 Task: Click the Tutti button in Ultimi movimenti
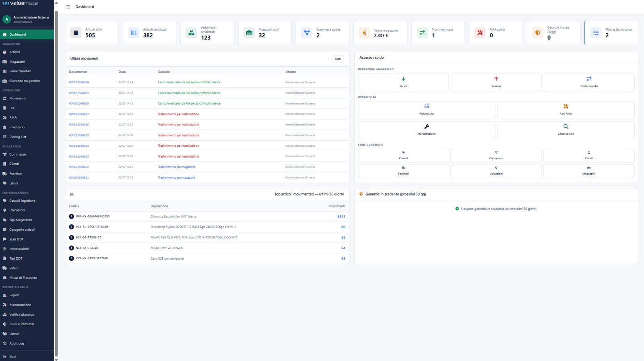pos(337,59)
